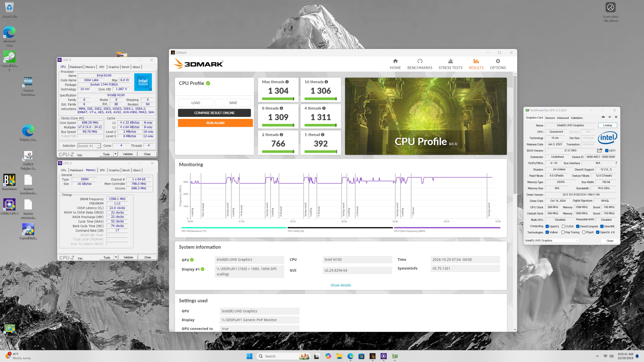Toggle the OpenGL 4.6 checkbox in GPU-Z
Screen dimensions: 644x362
(x=598, y=232)
